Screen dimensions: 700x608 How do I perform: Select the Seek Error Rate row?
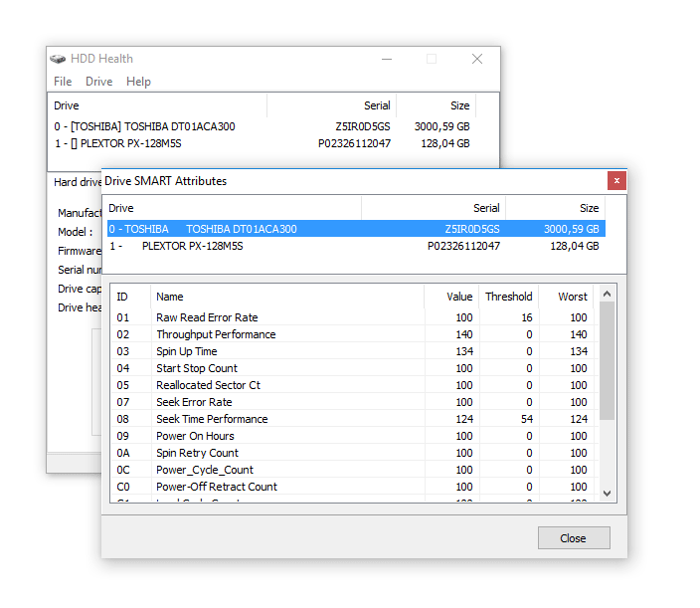(353, 402)
